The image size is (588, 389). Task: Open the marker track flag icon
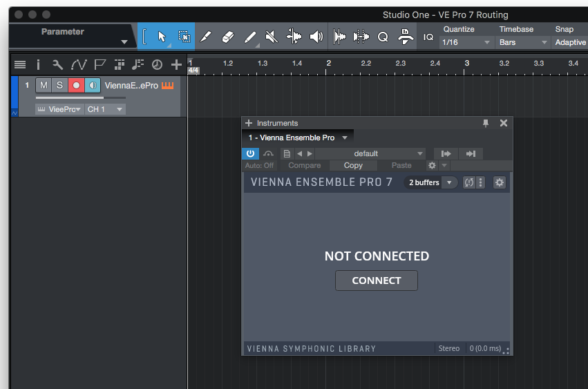coord(99,65)
